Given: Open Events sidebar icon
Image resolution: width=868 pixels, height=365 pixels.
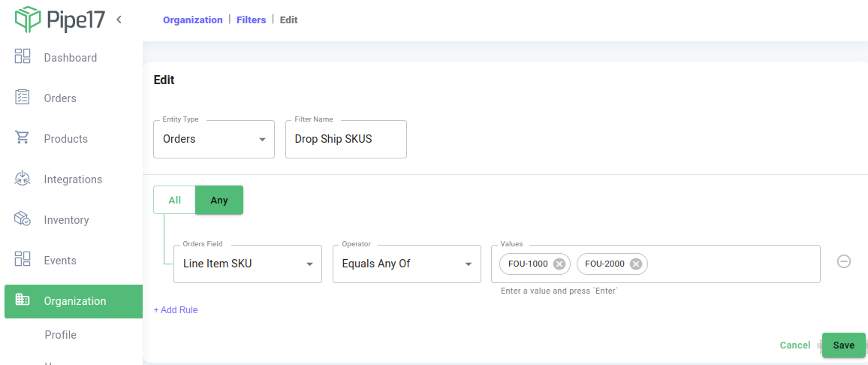Looking at the screenshot, I should [x=22, y=258].
